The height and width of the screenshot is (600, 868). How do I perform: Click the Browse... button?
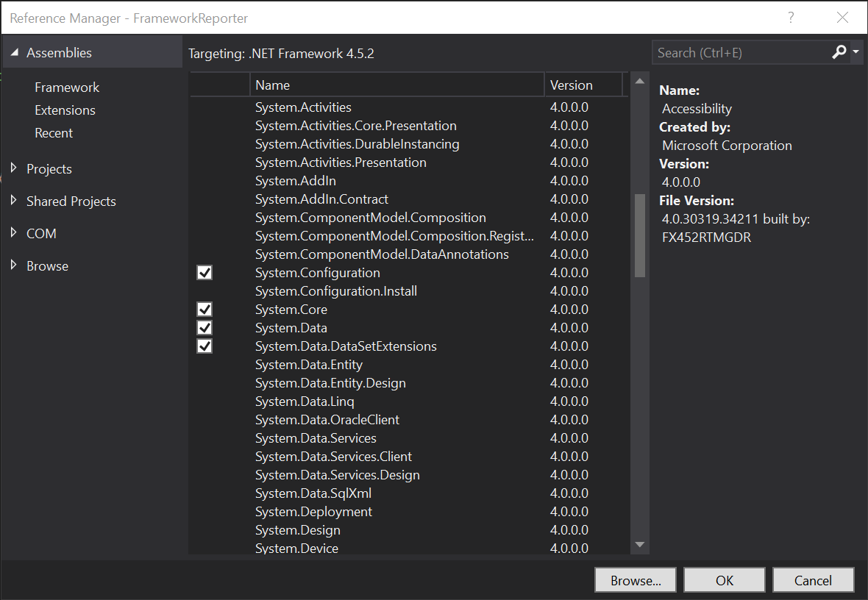coord(636,580)
